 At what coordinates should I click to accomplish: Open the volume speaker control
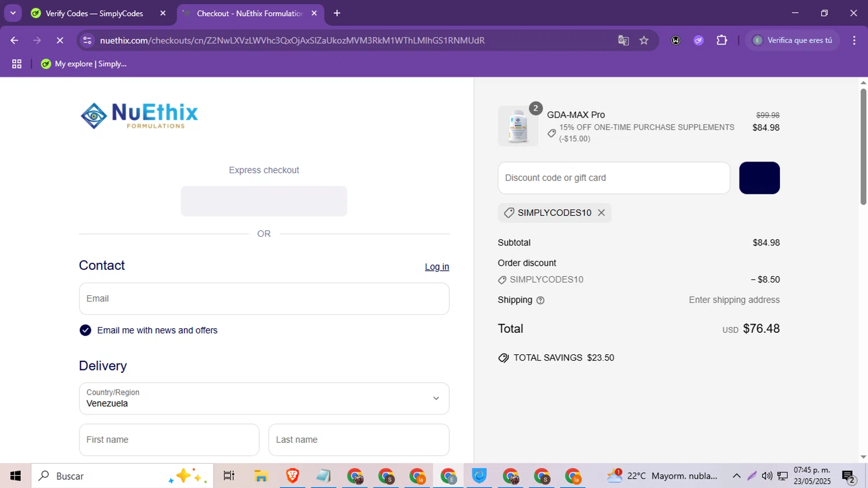point(767,476)
